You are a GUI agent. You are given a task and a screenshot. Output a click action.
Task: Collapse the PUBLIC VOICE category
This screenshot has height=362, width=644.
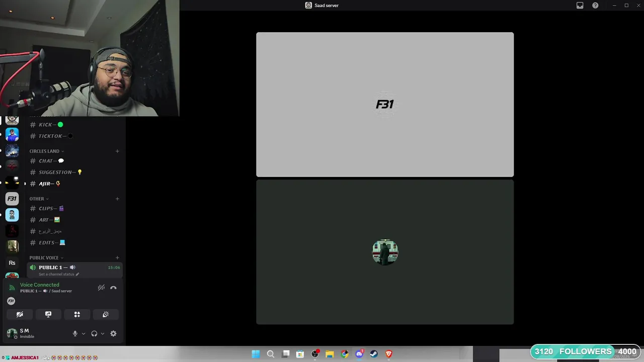pyautogui.click(x=46, y=257)
